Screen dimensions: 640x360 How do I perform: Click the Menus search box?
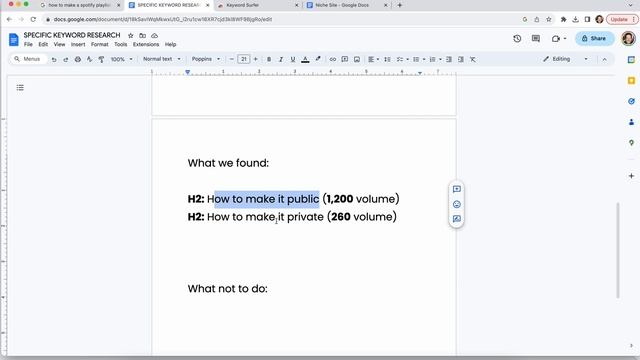click(28, 59)
